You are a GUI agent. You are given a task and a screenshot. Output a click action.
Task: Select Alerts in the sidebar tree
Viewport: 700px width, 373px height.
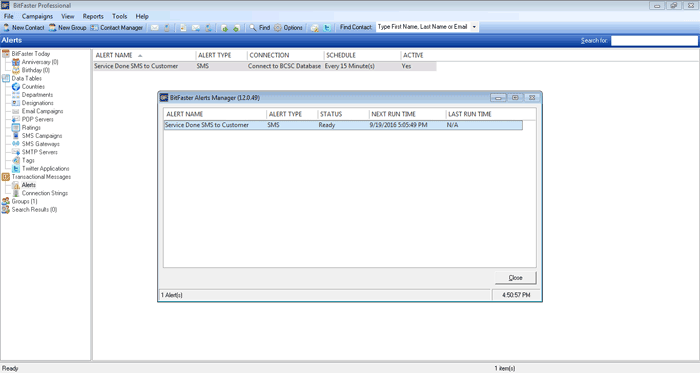coord(24,185)
